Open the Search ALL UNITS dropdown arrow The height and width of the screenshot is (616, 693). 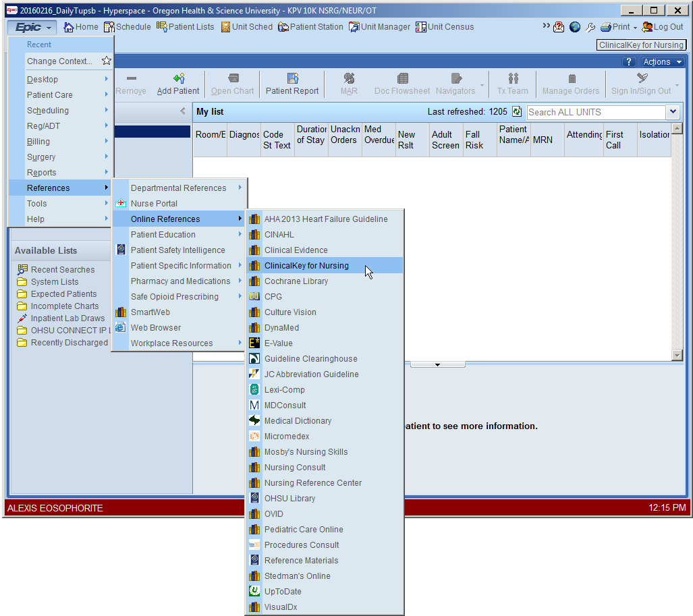pos(673,112)
